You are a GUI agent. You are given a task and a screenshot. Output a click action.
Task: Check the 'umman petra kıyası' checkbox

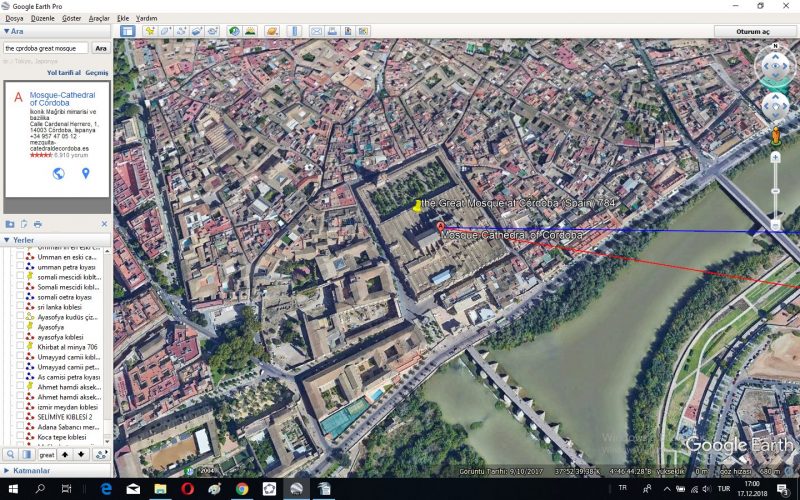[20, 267]
